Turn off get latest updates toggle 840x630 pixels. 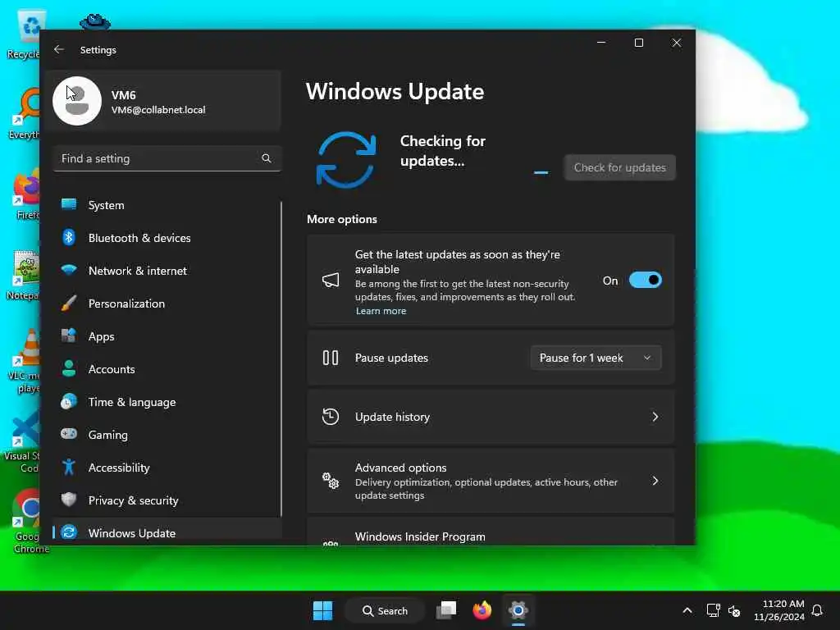click(x=646, y=280)
